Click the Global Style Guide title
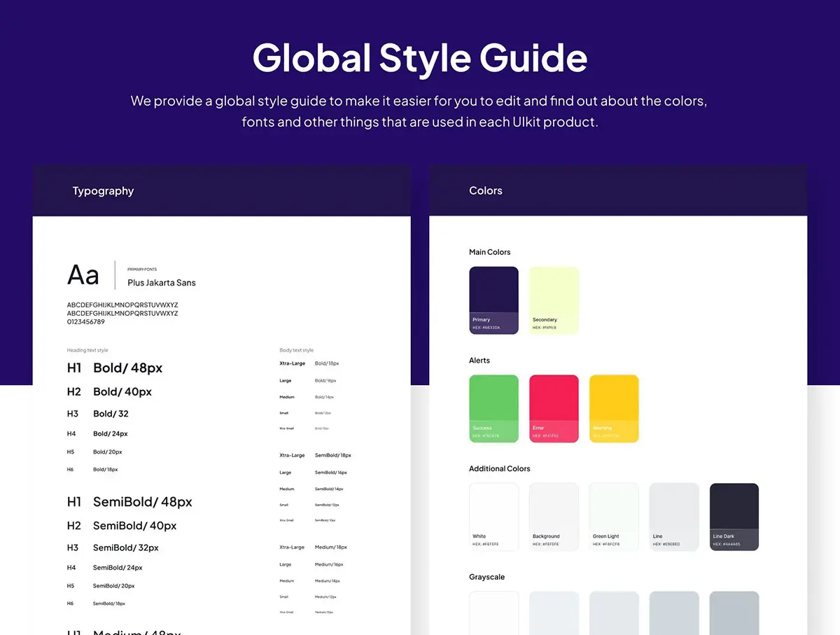Screen dimensions: 840x635 [419, 57]
